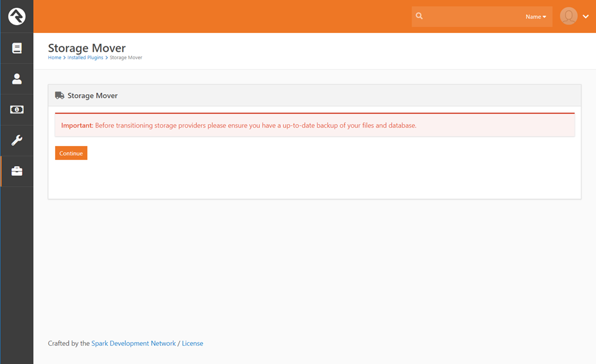Image resolution: width=596 pixels, height=364 pixels.
Task: Go to Home via breadcrumb
Action: pyautogui.click(x=54, y=58)
